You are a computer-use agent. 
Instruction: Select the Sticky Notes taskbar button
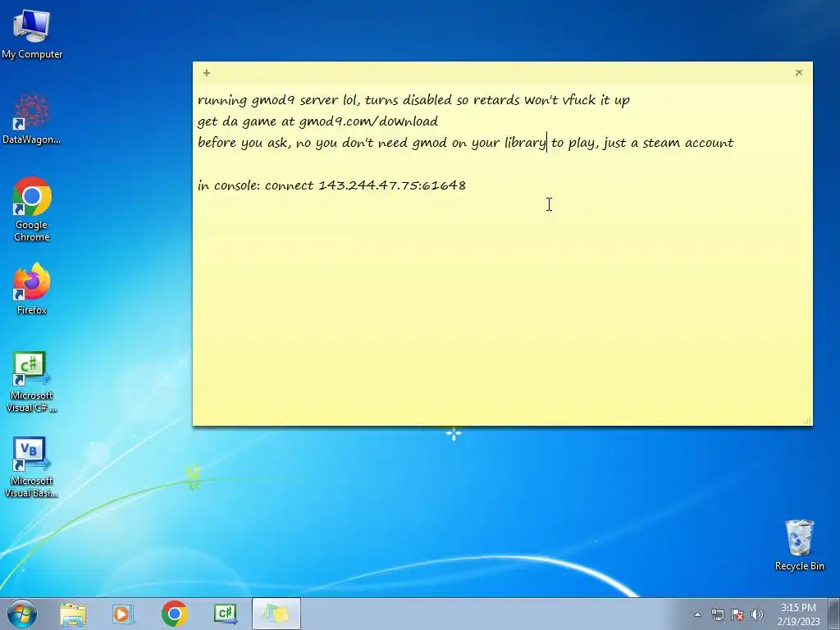[x=276, y=614]
